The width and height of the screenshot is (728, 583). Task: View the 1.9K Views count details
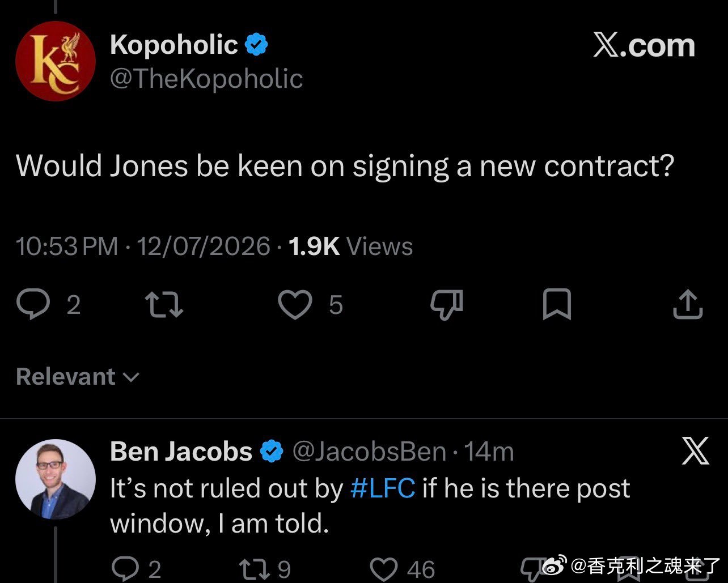pyautogui.click(x=350, y=246)
